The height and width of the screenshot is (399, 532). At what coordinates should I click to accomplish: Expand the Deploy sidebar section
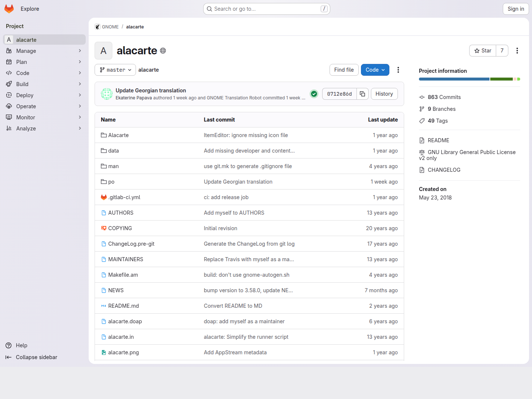[44, 95]
